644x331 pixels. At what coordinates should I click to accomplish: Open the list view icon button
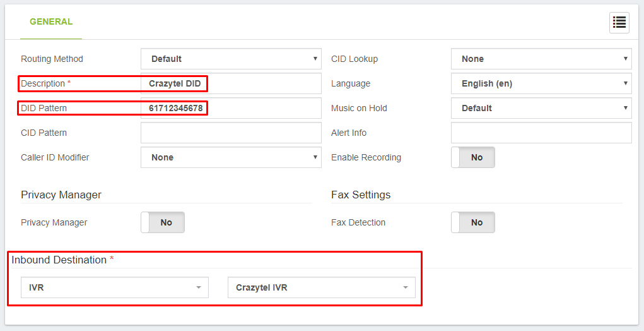619,23
